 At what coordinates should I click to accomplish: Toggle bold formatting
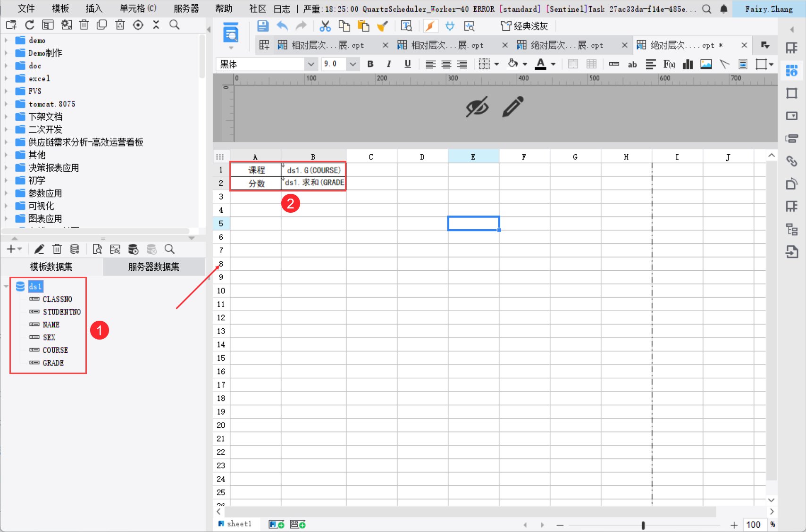370,64
